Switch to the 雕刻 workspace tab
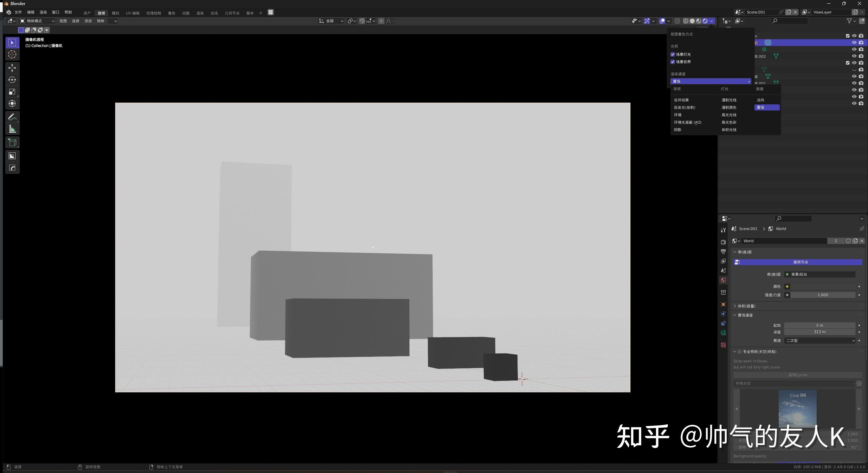The width and height of the screenshot is (868, 473). 116,13
